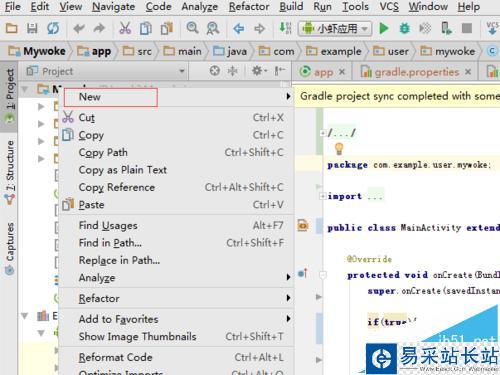Click the Synchronize toolbar icon
The image size is (500, 375).
coord(53,28)
